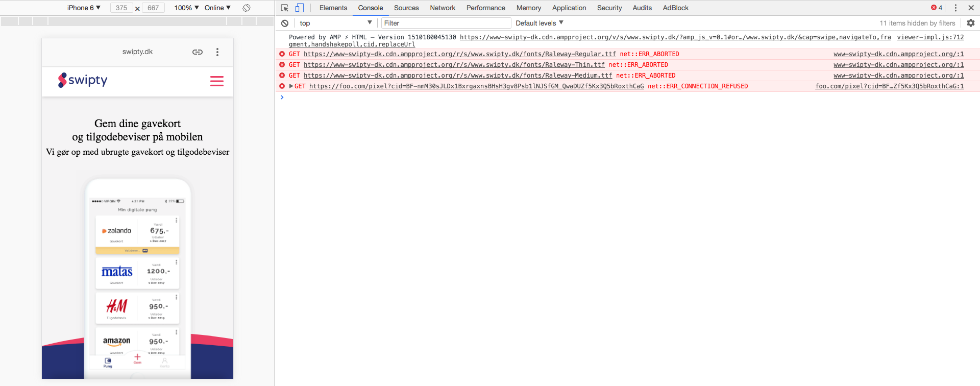The image size is (980, 386).
Task: Open the viewer's three-dot menu
Action: [217, 52]
